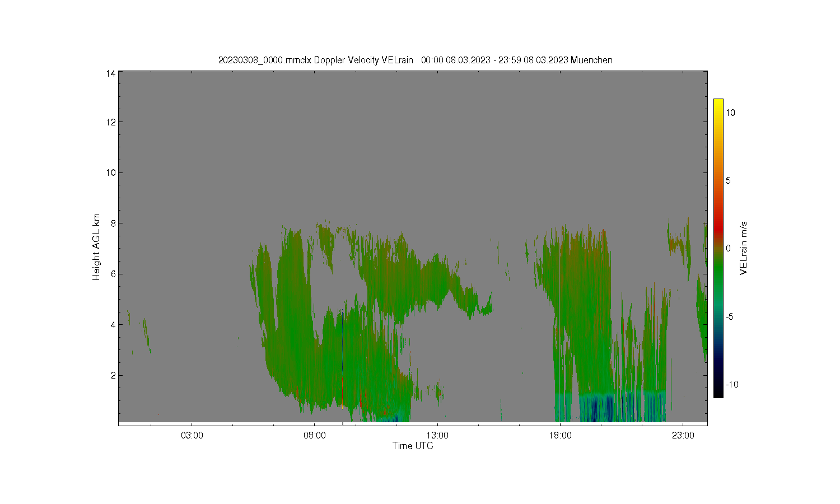Image resolution: width=840 pixels, height=504 pixels.
Task: Click the 08:00 time tick label
Action: (x=315, y=435)
